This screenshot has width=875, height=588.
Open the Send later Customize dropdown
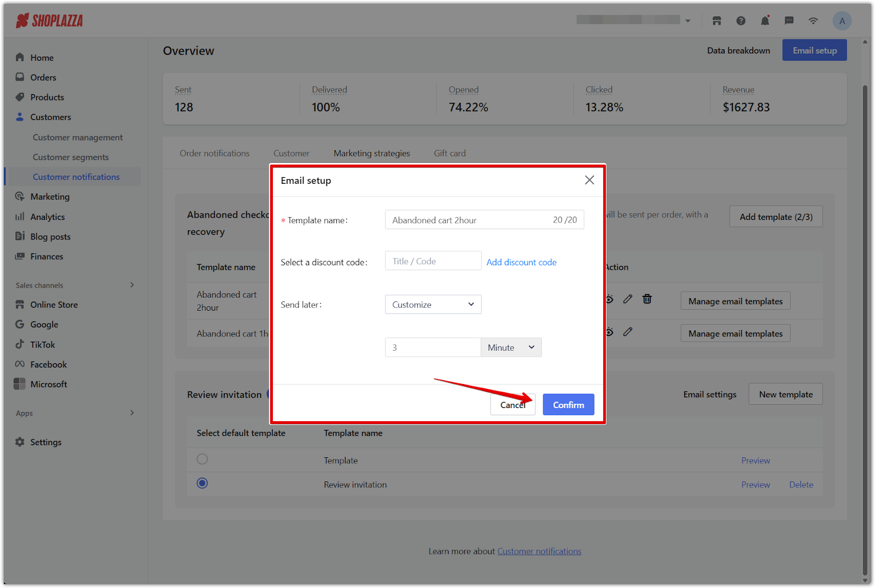pos(433,304)
